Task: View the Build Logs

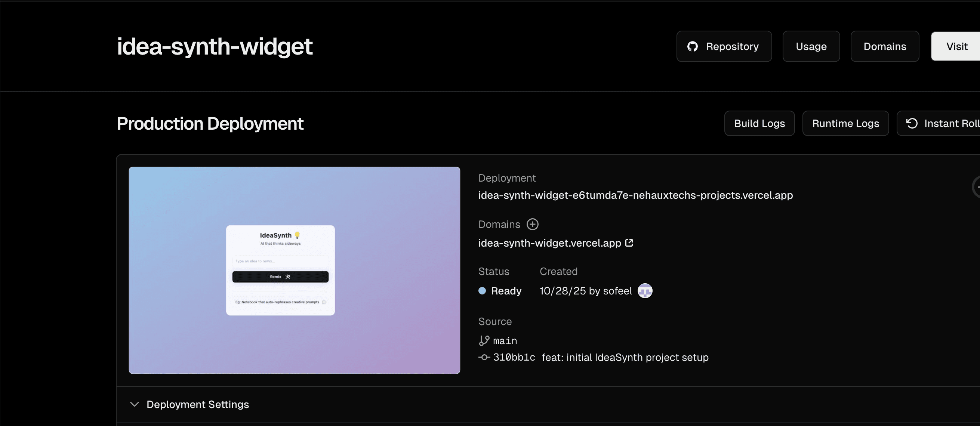Action: point(759,123)
